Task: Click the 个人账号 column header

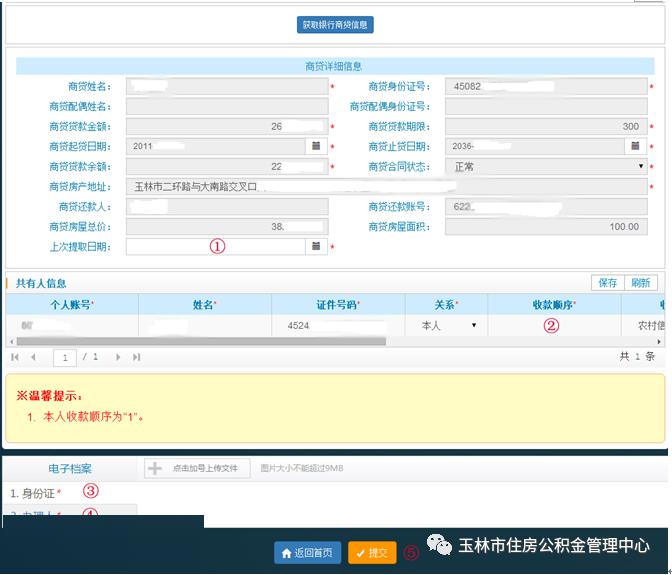Action: click(x=72, y=305)
